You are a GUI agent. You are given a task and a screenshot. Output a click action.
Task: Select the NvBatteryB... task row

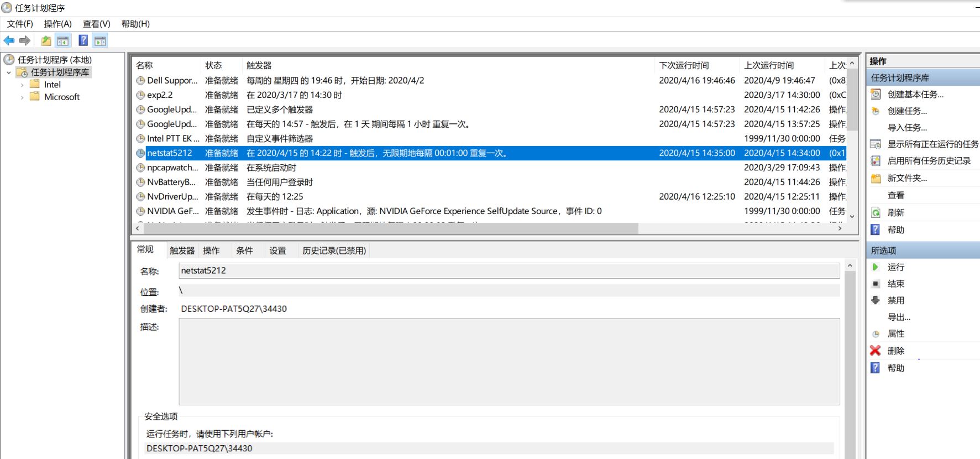pyautogui.click(x=490, y=182)
